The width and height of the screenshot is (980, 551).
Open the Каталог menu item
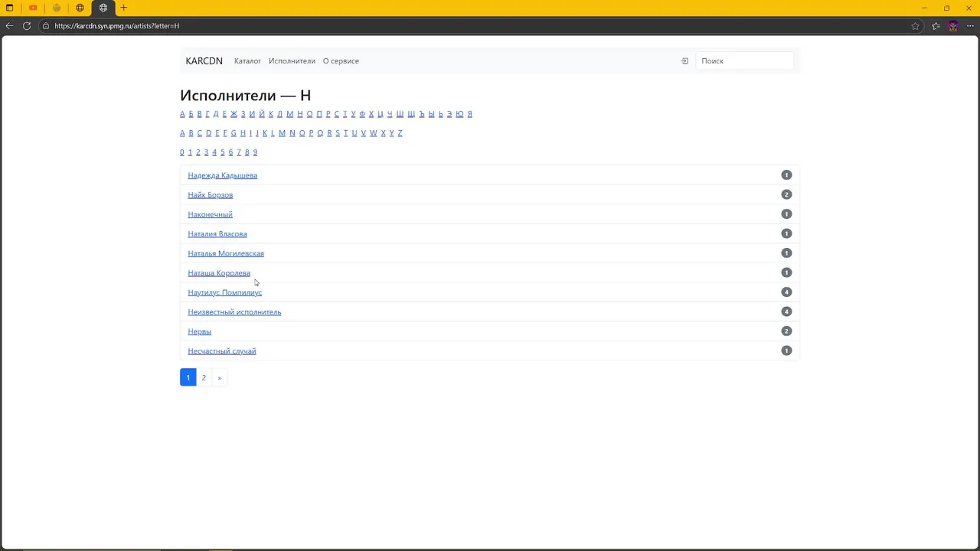tap(247, 61)
